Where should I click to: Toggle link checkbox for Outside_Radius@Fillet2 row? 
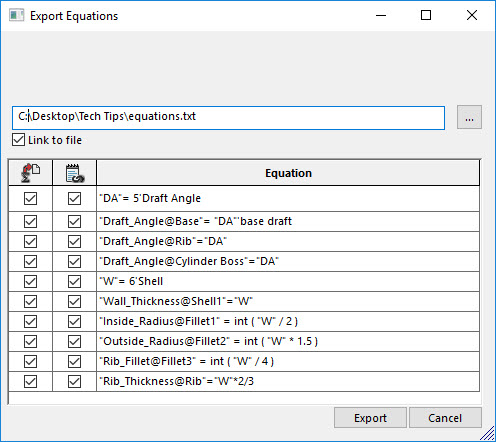point(74,341)
